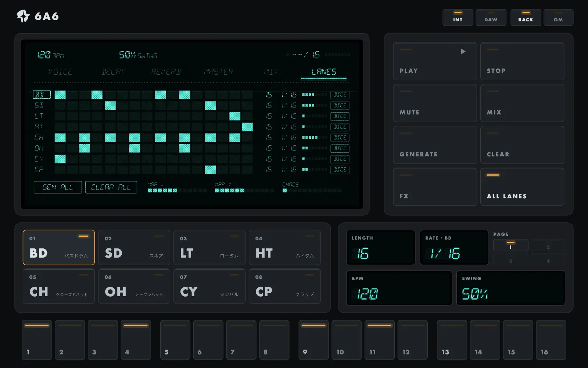Select the 01 BD voice pad
Image resolution: width=588 pixels, height=368 pixels.
click(x=59, y=248)
